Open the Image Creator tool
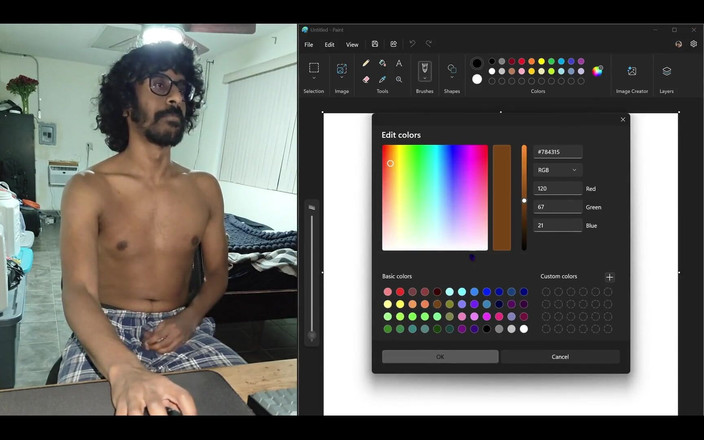Viewport: 704px width, 440px height. (632, 71)
